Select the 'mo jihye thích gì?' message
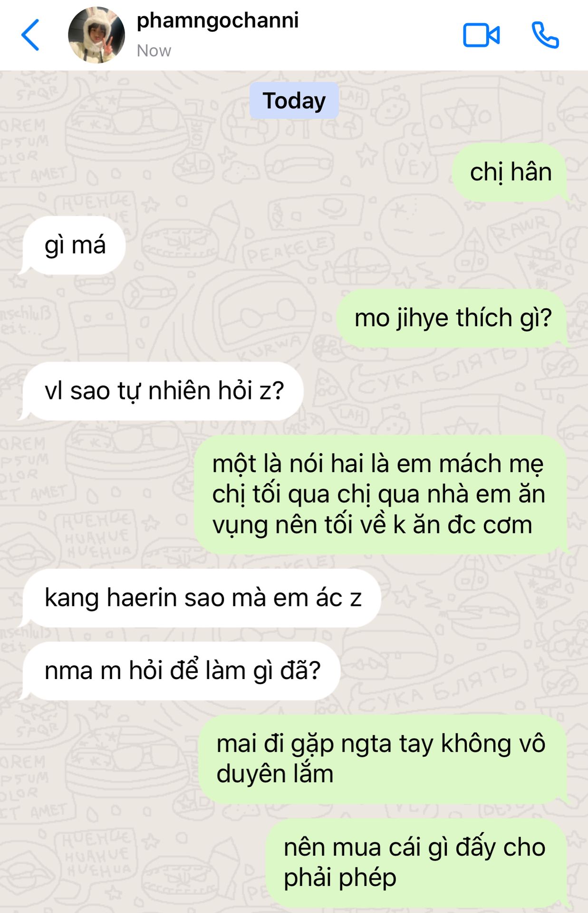The image size is (588, 913). pos(453,318)
